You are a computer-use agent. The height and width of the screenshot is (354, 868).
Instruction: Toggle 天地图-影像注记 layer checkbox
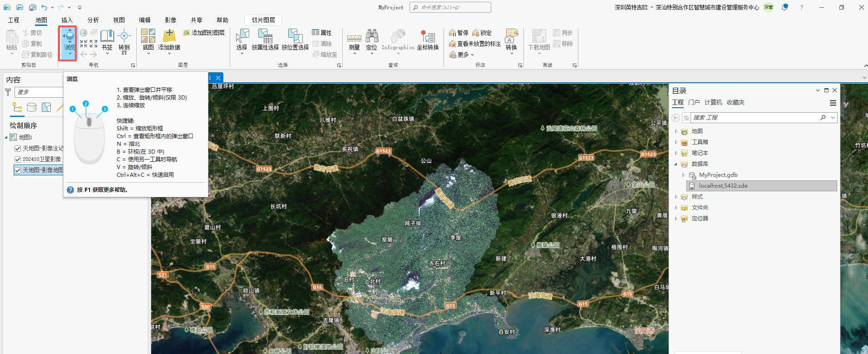(x=18, y=149)
